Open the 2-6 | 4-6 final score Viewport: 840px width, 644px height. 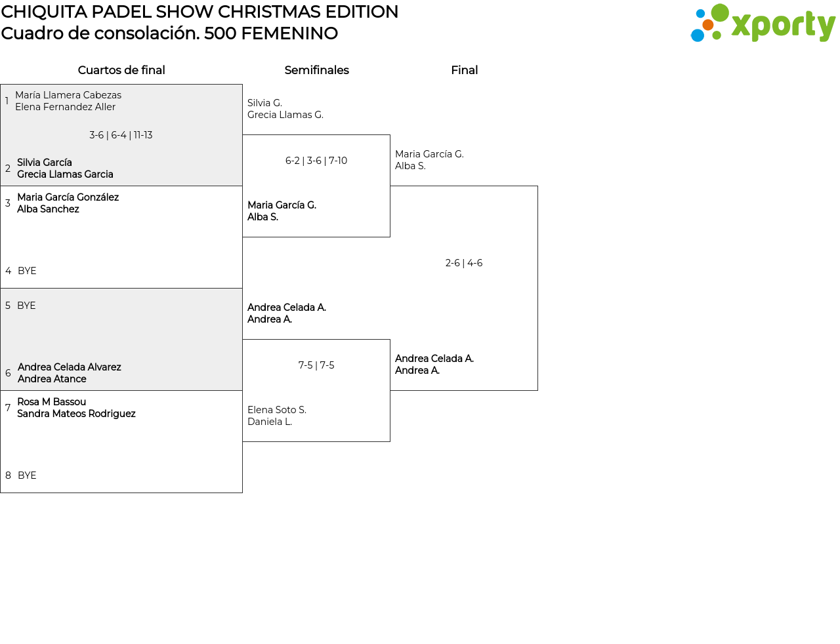[464, 263]
